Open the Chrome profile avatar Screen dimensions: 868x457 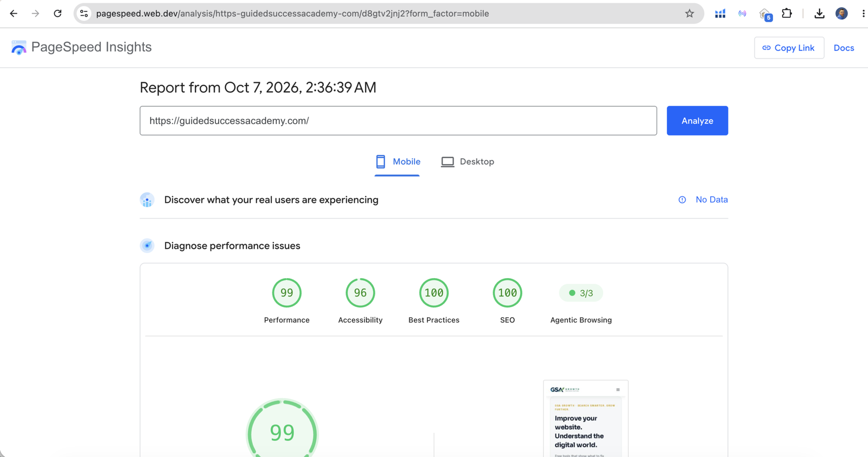click(841, 14)
